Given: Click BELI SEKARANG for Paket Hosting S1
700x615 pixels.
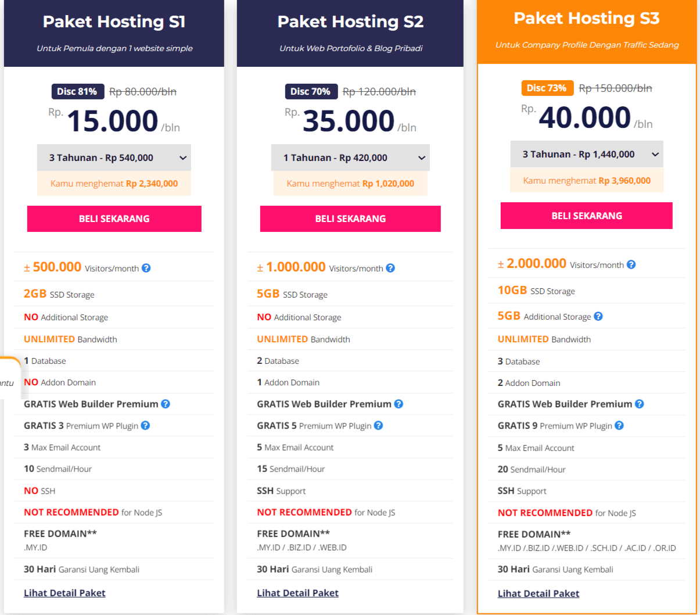Looking at the screenshot, I should point(114,219).
